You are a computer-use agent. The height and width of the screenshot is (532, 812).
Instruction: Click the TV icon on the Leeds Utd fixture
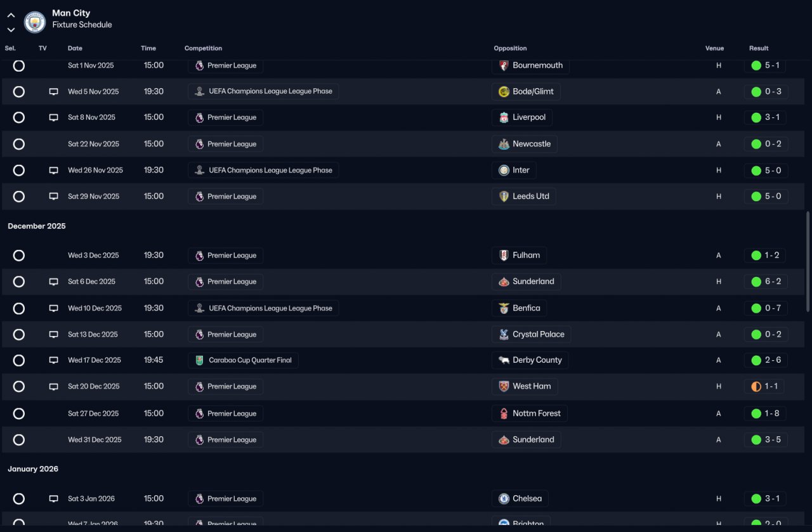[54, 197]
